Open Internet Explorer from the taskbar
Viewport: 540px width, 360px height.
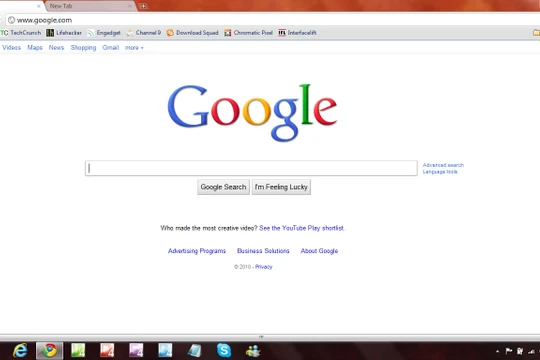click(20, 350)
